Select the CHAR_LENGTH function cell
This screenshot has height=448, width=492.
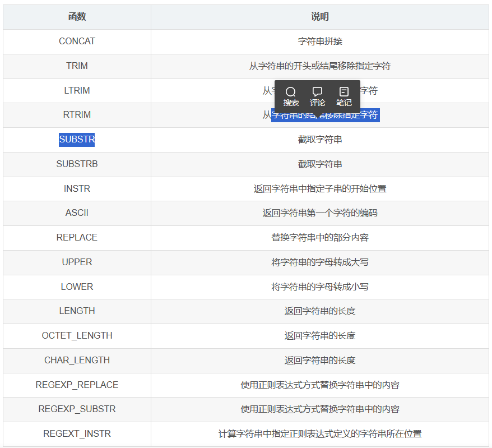pyautogui.click(x=77, y=360)
